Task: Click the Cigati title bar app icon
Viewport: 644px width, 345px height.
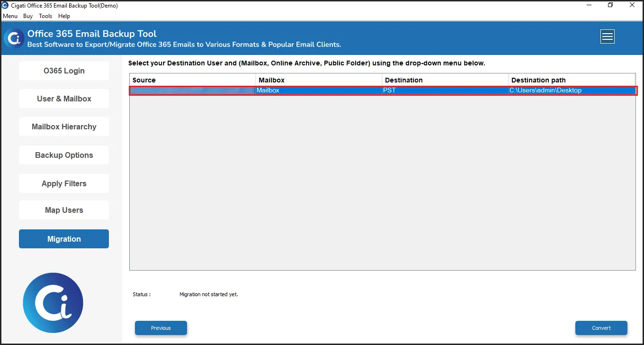Action: click(x=5, y=6)
